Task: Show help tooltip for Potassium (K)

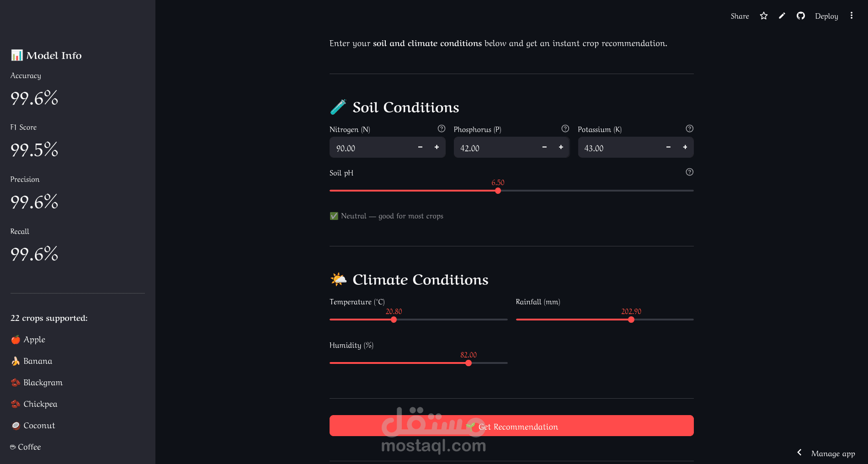Action: click(x=689, y=129)
